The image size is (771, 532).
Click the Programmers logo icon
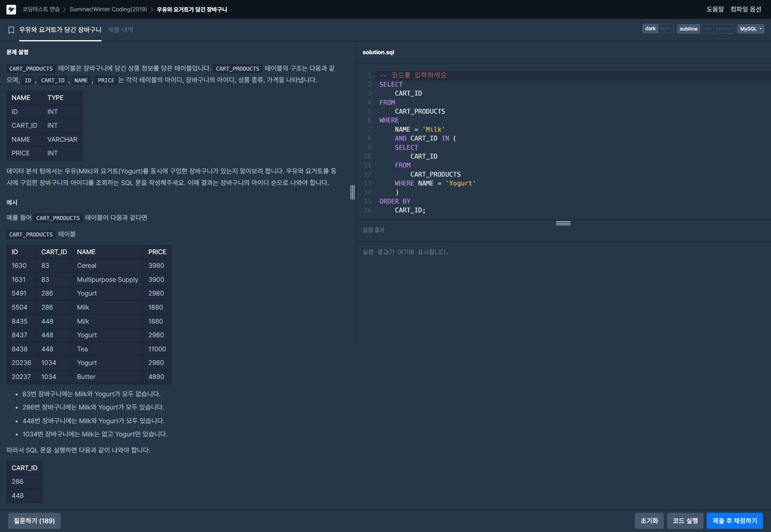11,9
